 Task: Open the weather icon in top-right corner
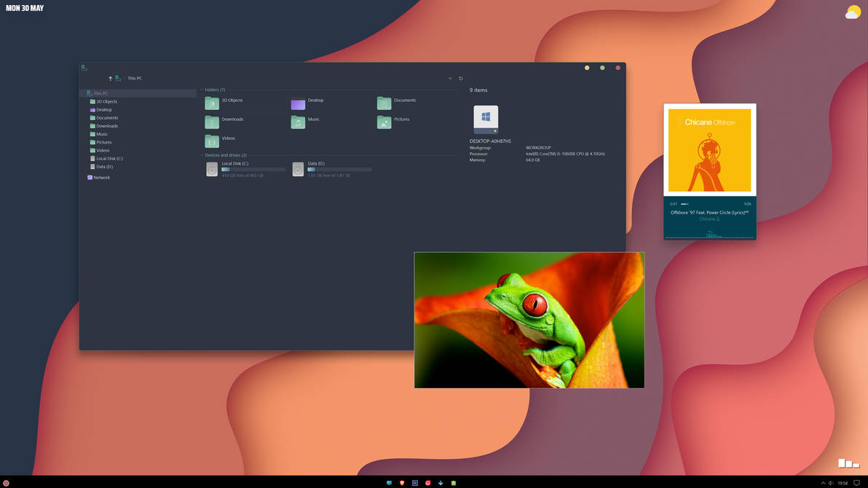[x=853, y=12]
